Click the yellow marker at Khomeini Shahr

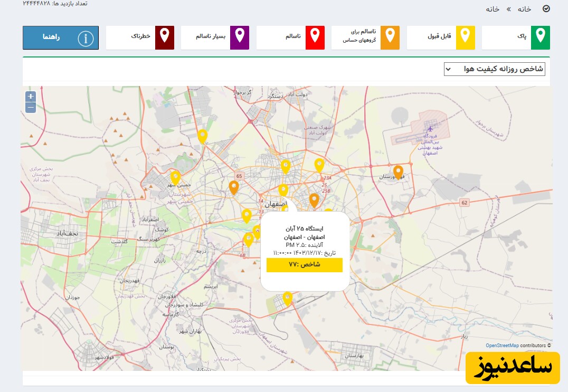[x=175, y=177]
